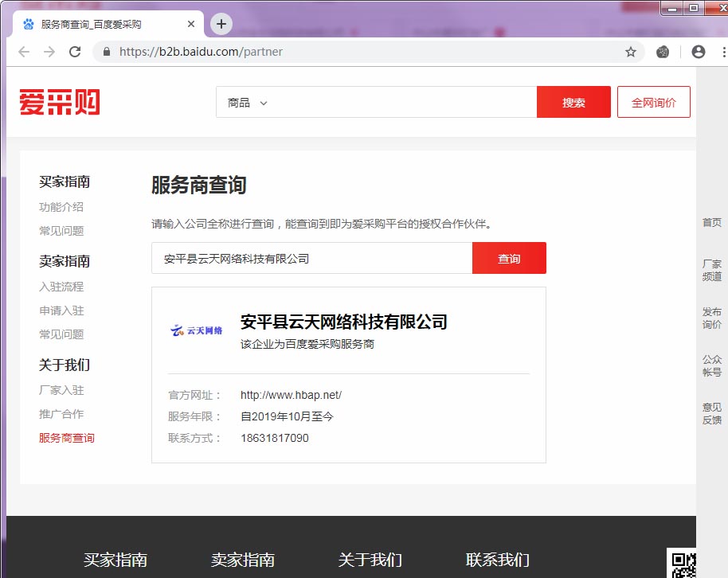Click 自2019年10月至今 service period text
Screen dimensions: 728x578
click(x=287, y=416)
